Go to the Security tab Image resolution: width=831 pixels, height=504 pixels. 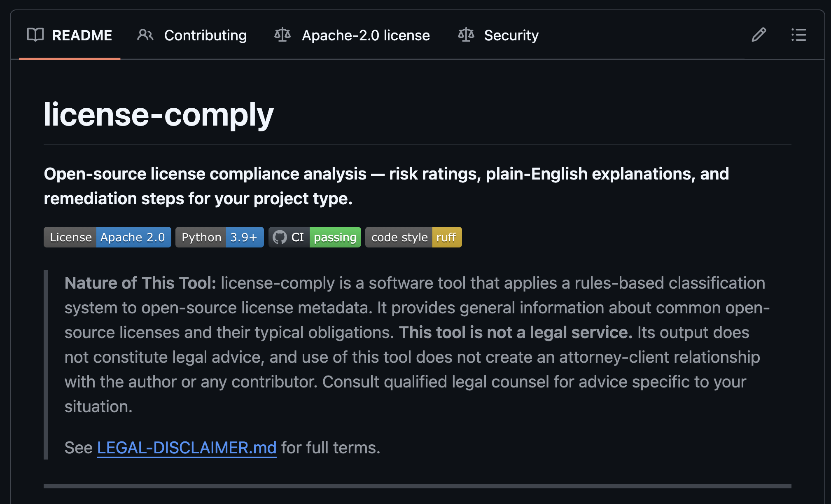click(x=511, y=35)
